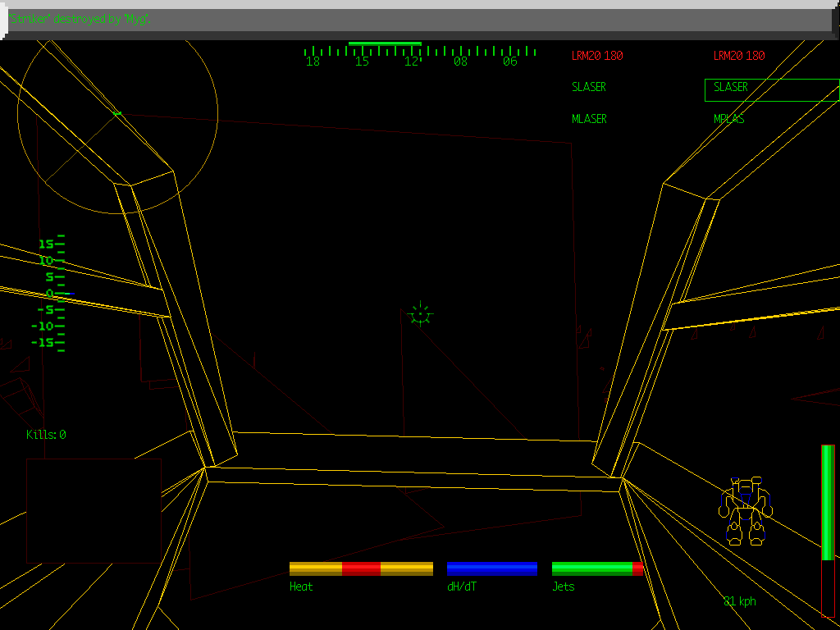Click the 'Striker' destroyed by 'Myg' message
Viewport: 840px width, 630px height.
[80, 19]
